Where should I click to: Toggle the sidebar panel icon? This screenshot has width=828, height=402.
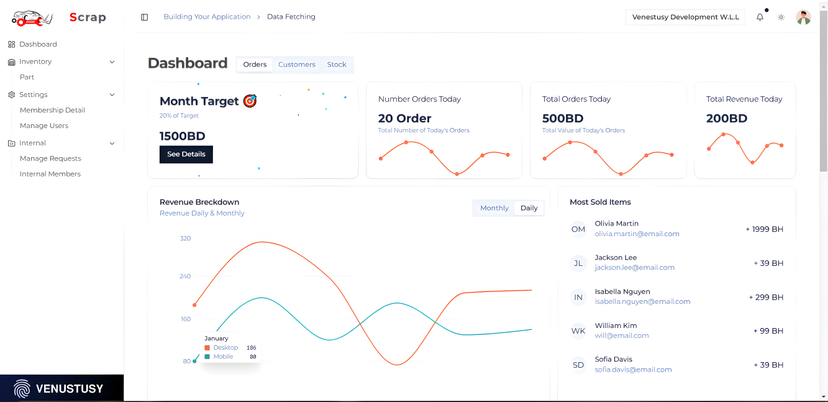click(x=145, y=17)
